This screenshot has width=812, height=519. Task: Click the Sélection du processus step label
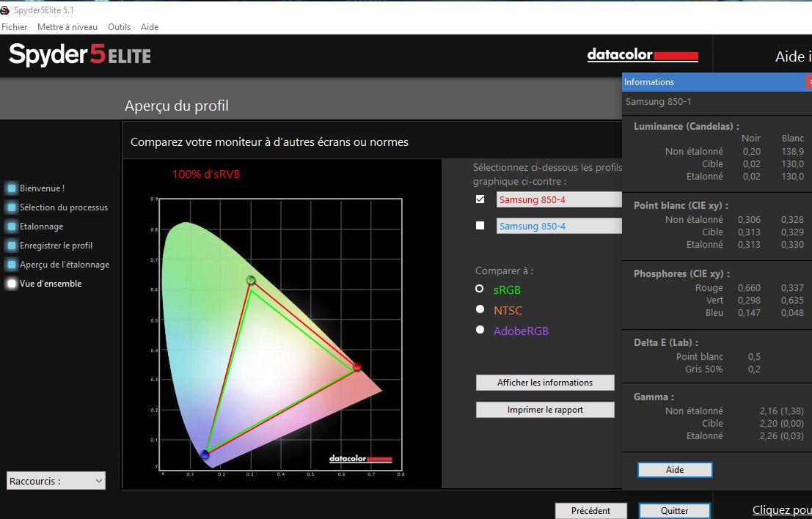[64, 207]
